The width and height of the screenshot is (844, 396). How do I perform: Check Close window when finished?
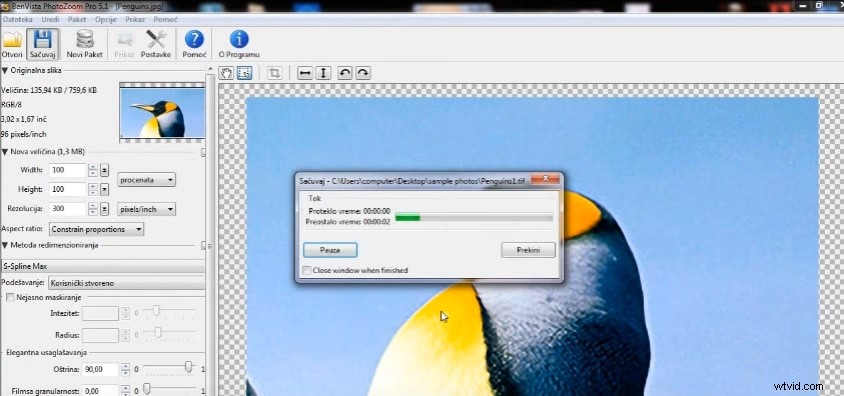click(x=307, y=270)
